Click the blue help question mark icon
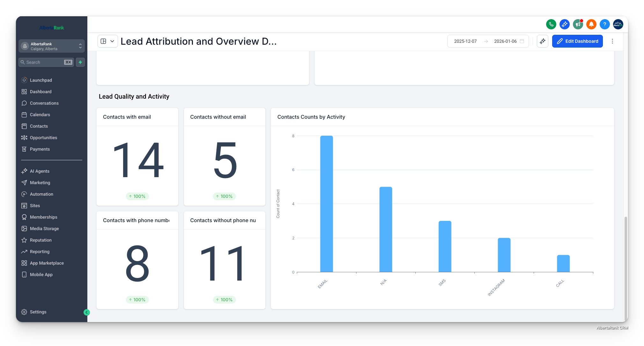This screenshot has height=346, width=644. [x=604, y=24]
